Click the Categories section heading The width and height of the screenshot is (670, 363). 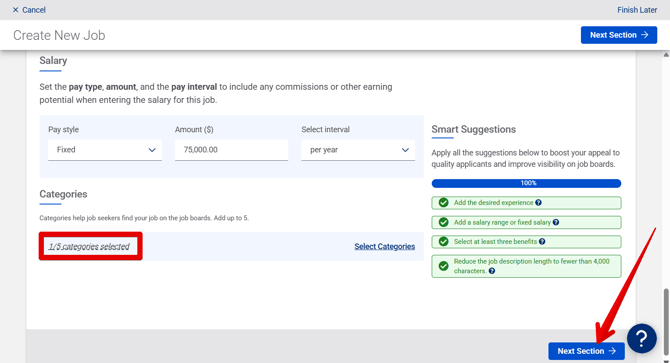coord(63,194)
